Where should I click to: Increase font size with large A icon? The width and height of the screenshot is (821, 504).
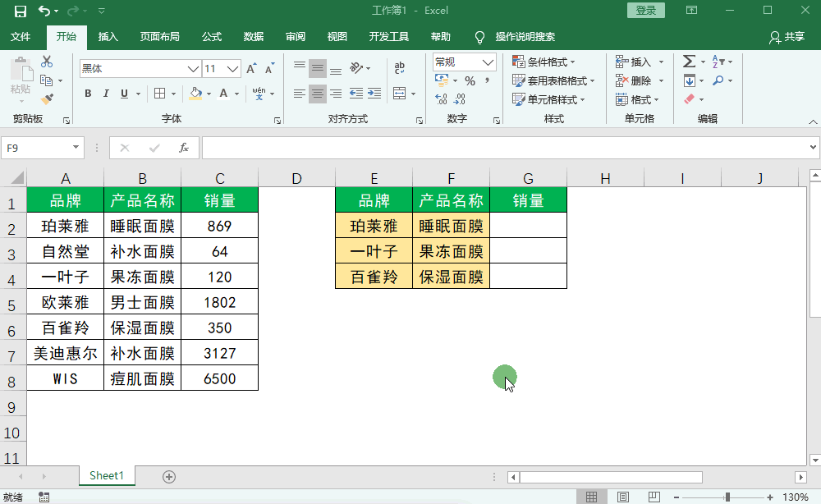(x=251, y=69)
